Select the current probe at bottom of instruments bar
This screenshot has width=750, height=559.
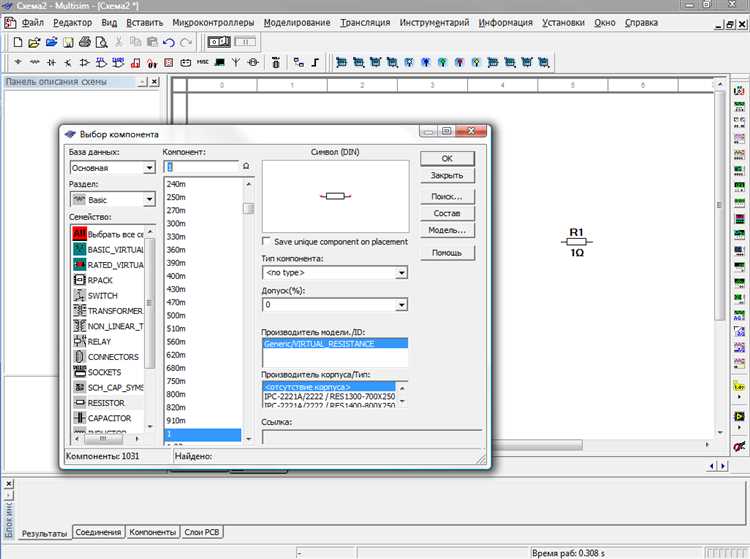point(739,446)
